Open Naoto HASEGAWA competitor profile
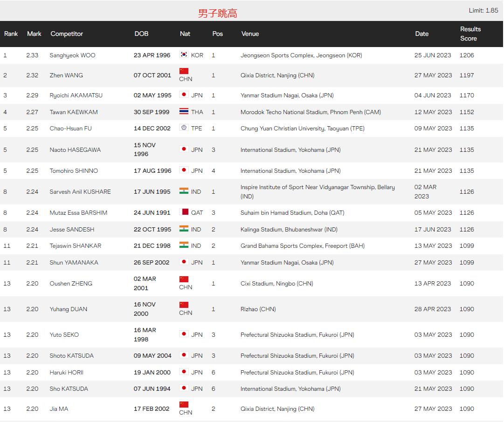Viewport: 504px width, 422px height. (x=75, y=150)
